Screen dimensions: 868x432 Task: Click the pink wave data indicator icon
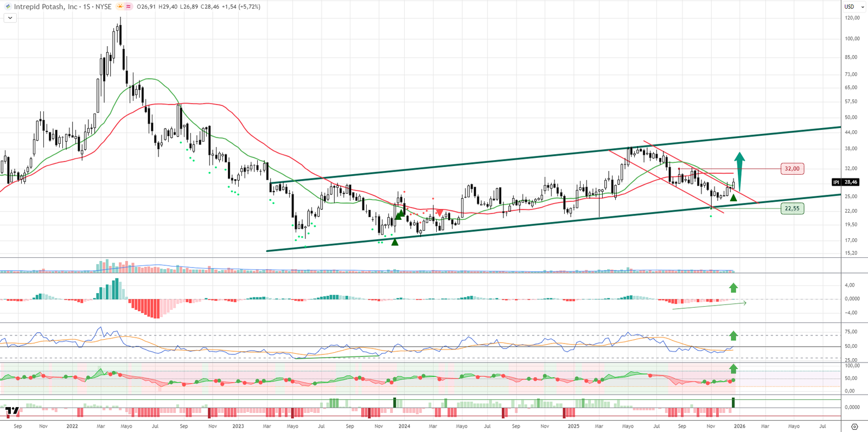pos(129,7)
